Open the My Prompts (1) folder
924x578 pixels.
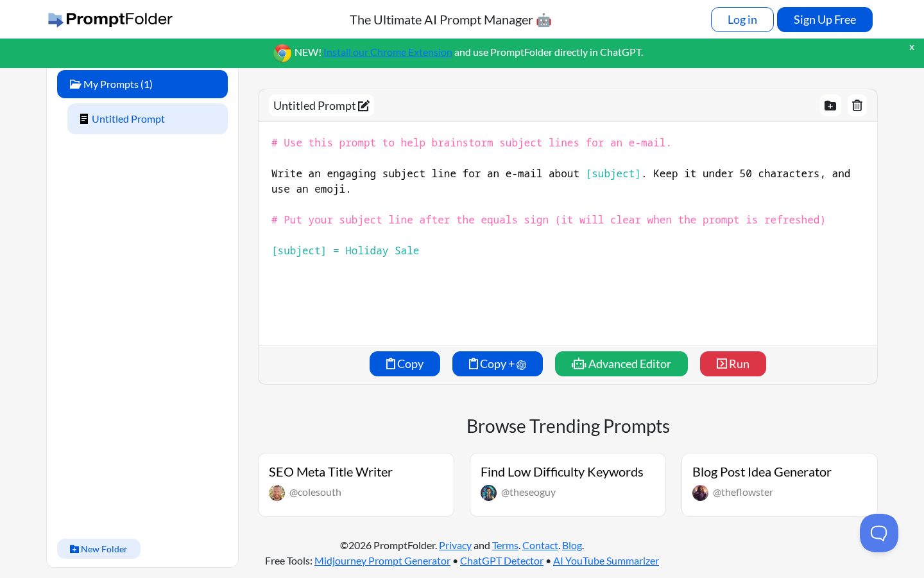pos(142,84)
